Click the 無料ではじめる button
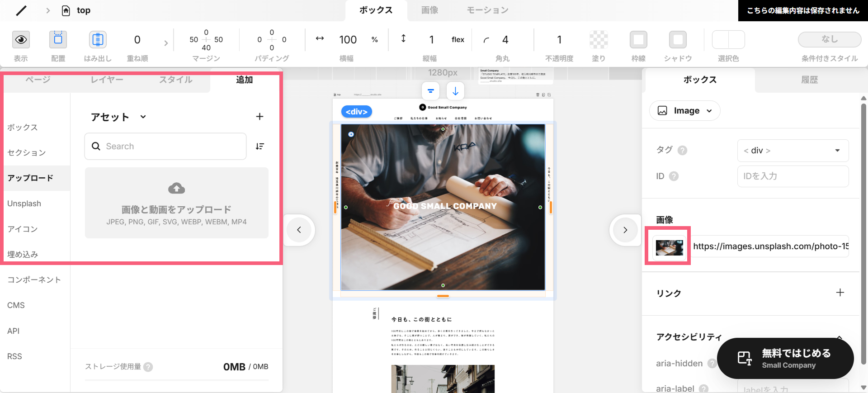 coord(785,358)
